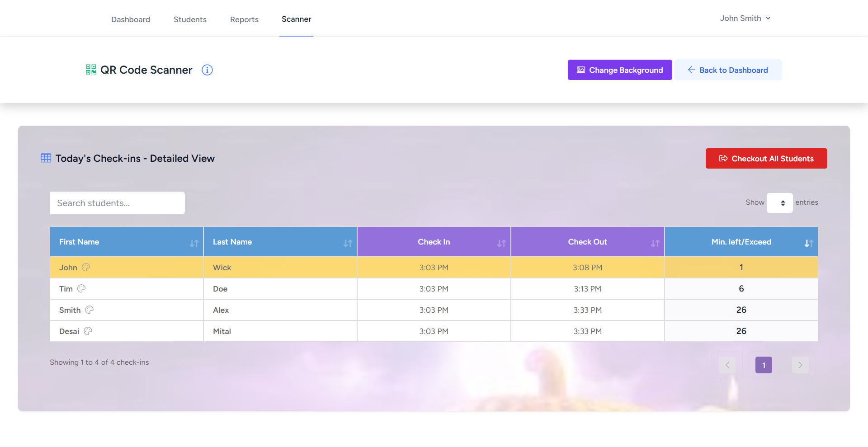Go to the Dashboard tab
Viewport: 868px width, 447px height.
click(131, 19)
